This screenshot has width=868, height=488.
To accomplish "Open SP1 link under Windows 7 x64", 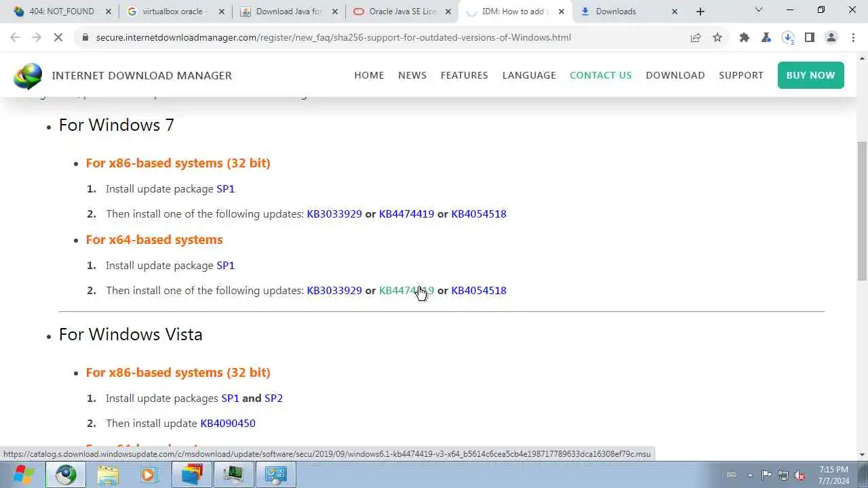I will coord(225,265).
